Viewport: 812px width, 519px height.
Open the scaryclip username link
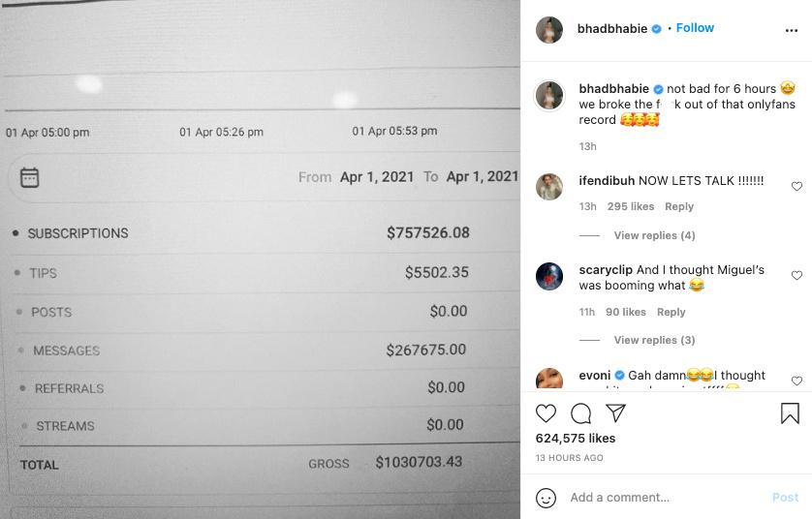(606, 270)
